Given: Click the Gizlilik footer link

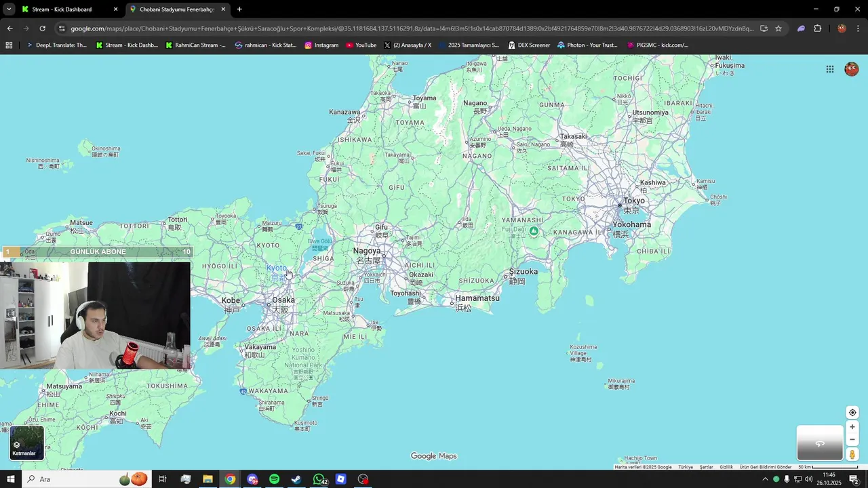Looking at the screenshot, I should [726, 467].
